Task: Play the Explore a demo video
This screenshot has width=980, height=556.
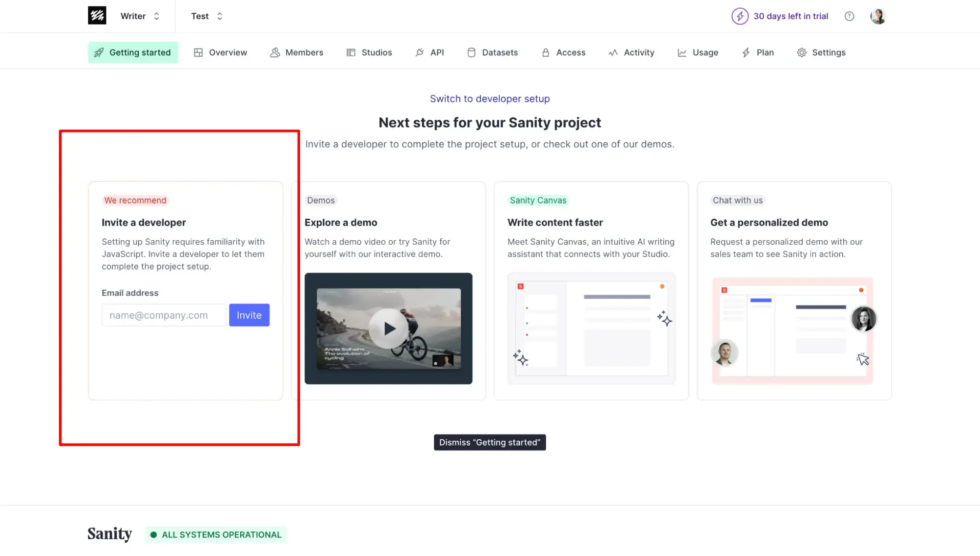Action: pos(388,328)
